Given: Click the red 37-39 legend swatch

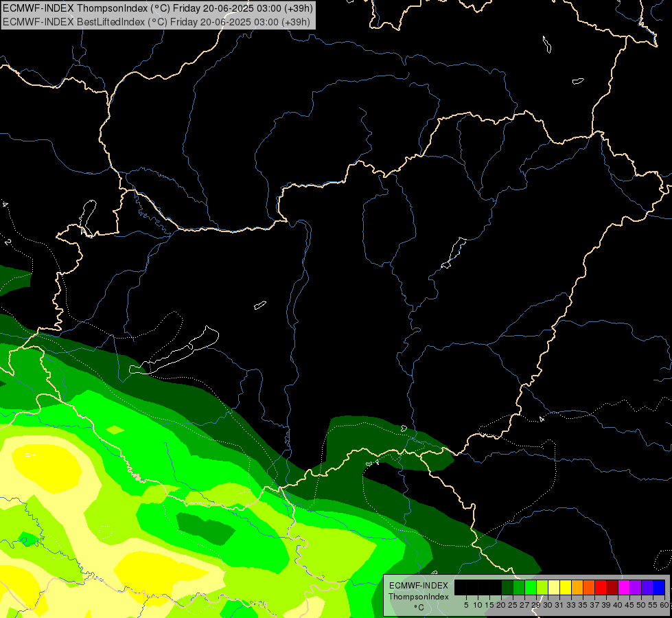Looking at the screenshot, I should (x=601, y=587).
